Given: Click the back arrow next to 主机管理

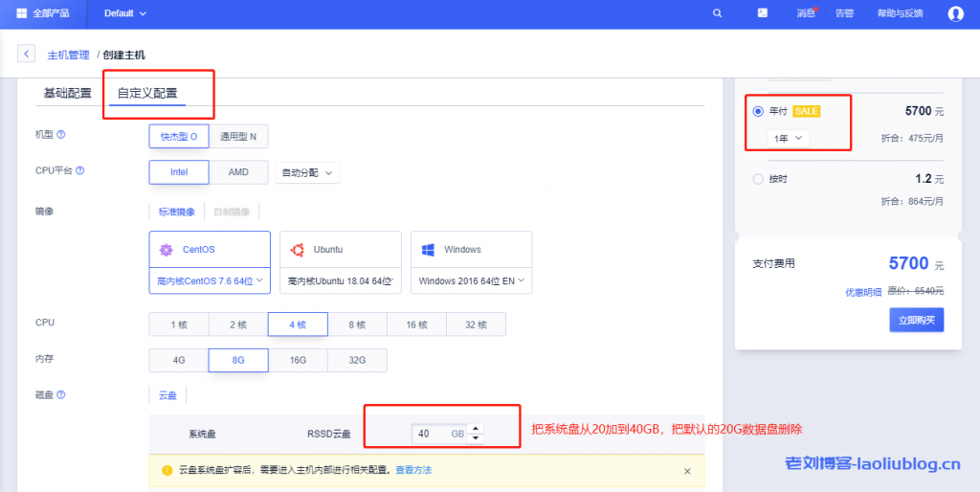Looking at the screenshot, I should click(x=27, y=55).
